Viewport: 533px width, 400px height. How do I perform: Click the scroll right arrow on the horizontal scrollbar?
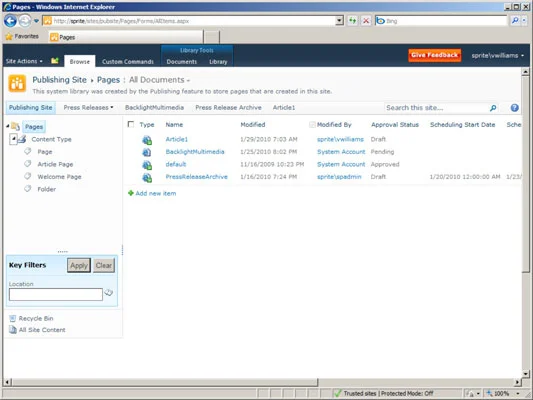pyautogui.click(x=517, y=382)
